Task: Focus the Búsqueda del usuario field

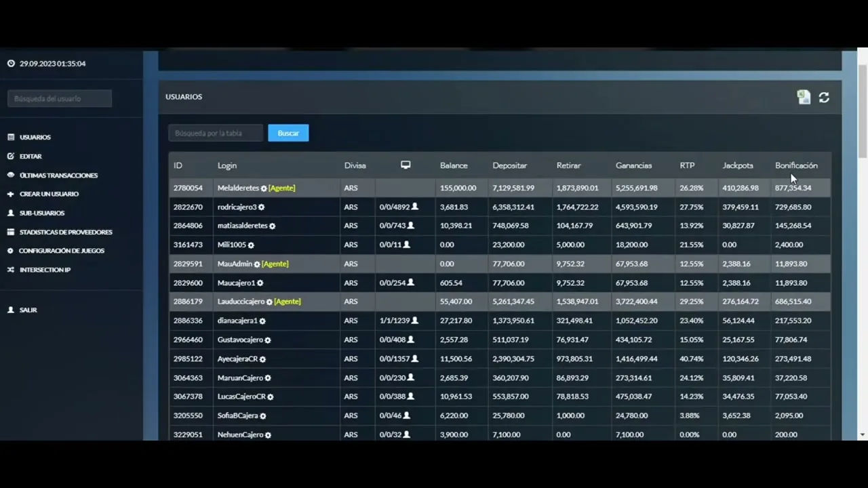Action: click(60, 98)
